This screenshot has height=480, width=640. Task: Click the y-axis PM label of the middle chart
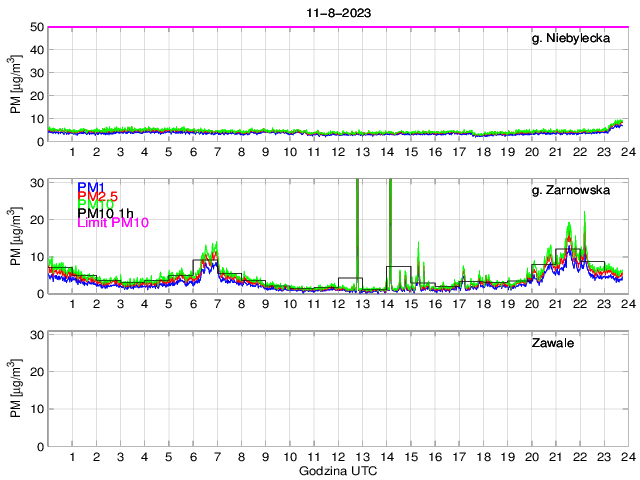pyautogui.click(x=16, y=237)
